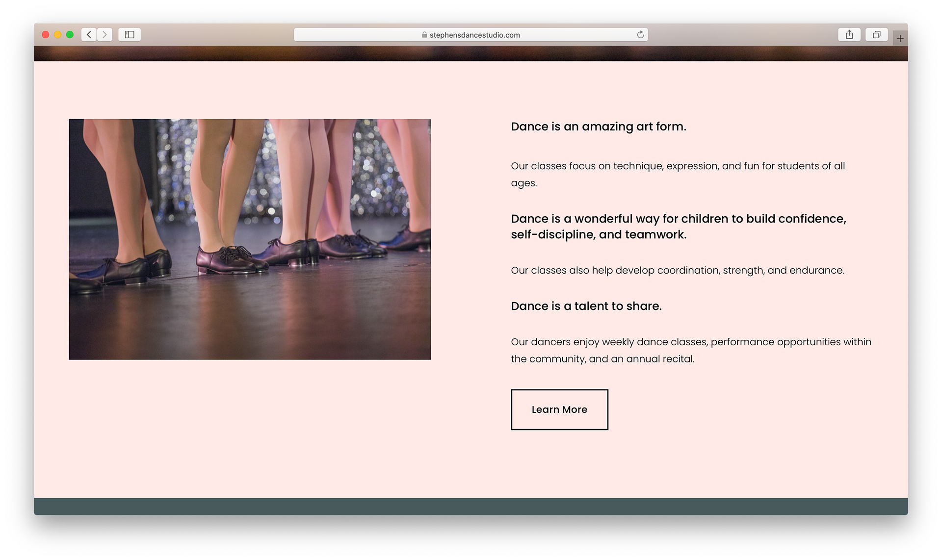Click the stephensdancestudio.com address field
The image size is (942, 560).
coord(471,34)
